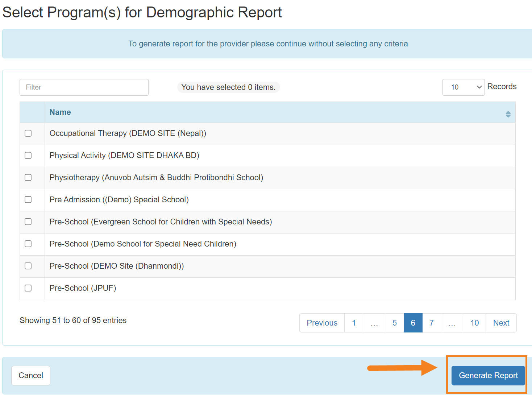Check the Pre Admission ((Demo) Special School) row

coord(28,200)
